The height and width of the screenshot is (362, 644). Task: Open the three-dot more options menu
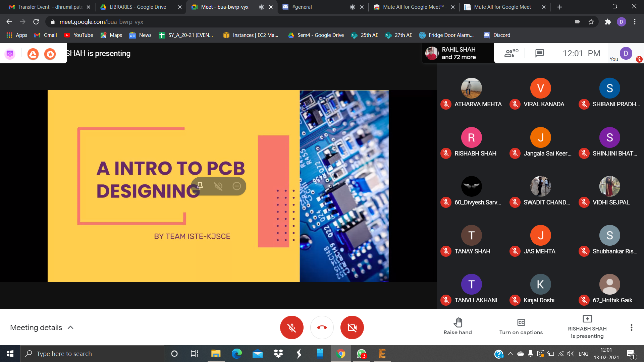(x=631, y=327)
